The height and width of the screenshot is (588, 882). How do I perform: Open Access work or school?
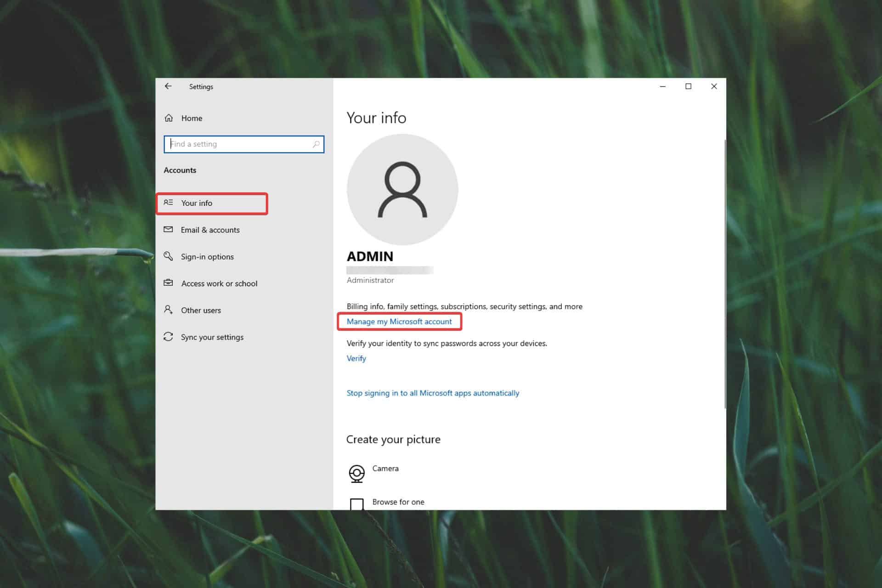coord(219,283)
